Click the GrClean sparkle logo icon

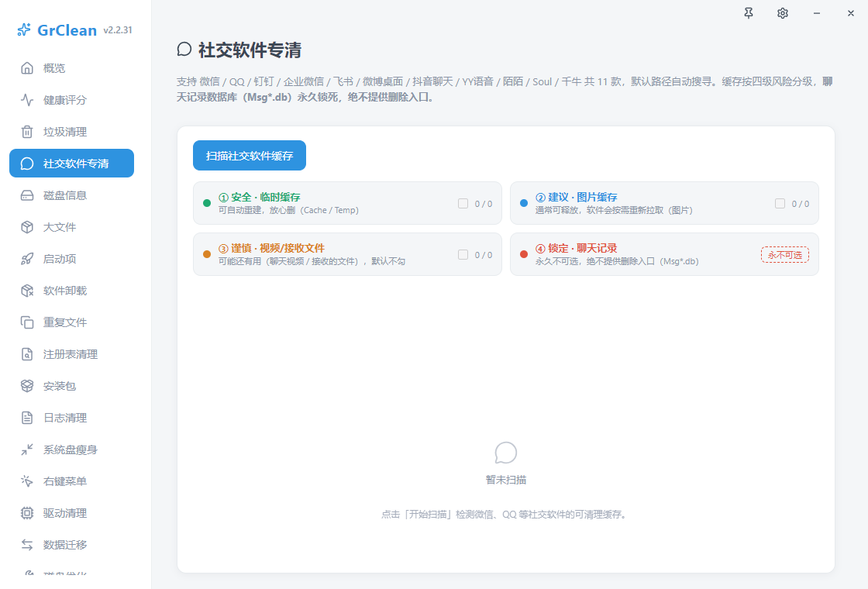coord(24,30)
